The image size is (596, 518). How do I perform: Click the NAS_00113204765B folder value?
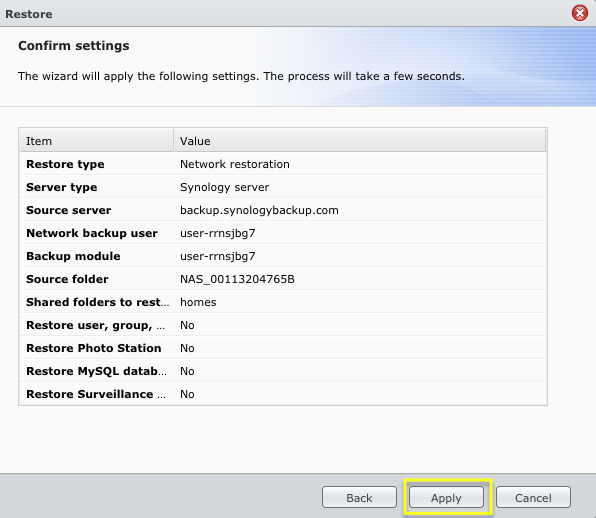(x=237, y=279)
